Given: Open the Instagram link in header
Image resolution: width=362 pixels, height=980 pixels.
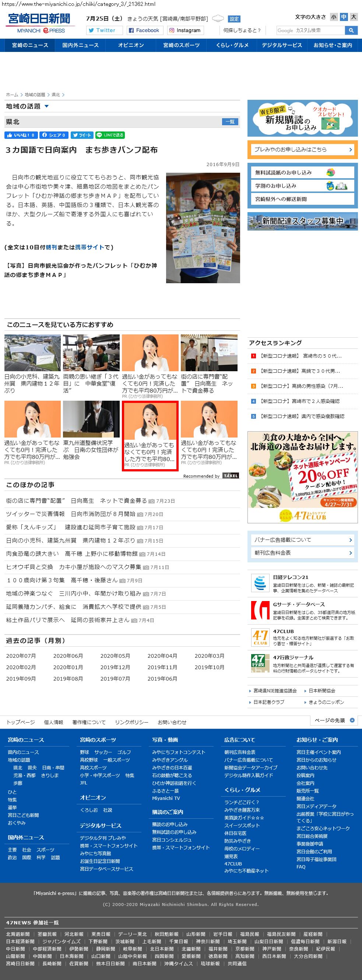Looking at the screenshot, I should coord(185,31).
